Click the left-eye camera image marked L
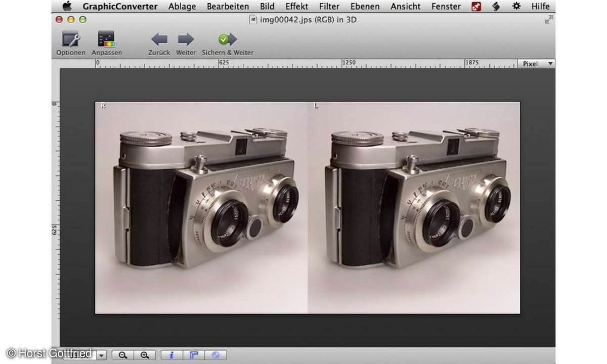 coord(414,207)
